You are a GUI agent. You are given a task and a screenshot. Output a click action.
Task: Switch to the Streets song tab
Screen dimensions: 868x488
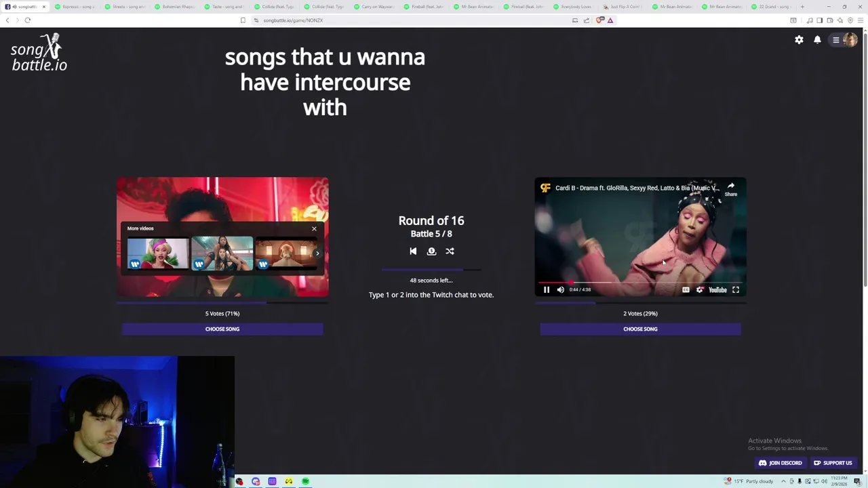[125, 7]
